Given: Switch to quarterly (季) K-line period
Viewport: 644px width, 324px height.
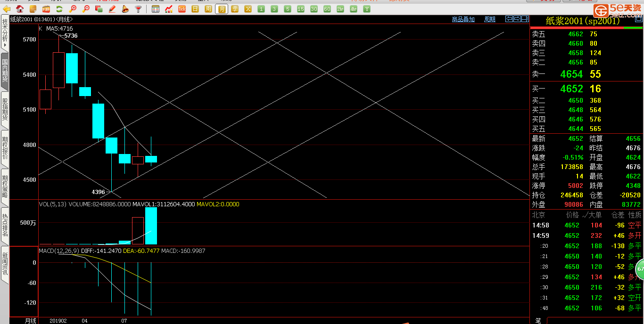Looking at the screenshot, I should tap(234, 9).
